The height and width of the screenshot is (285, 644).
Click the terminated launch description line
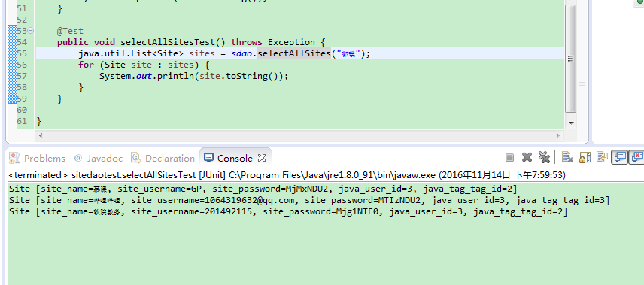(x=287, y=175)
